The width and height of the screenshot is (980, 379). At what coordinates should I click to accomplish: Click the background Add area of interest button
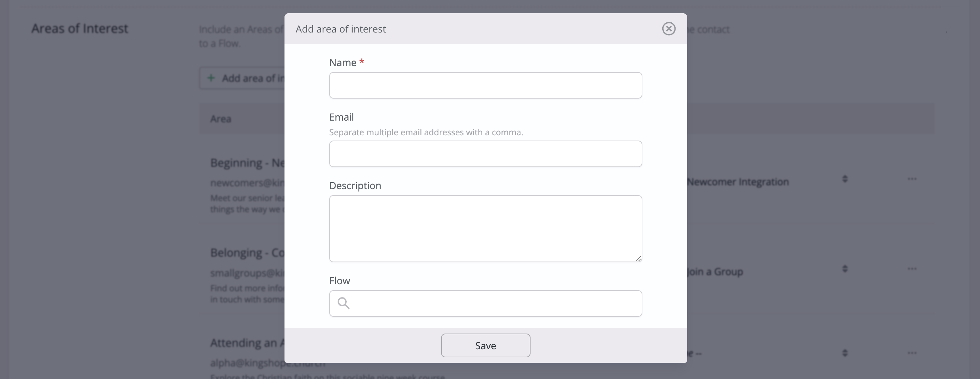pyautogui.click(x=242, y=78)
